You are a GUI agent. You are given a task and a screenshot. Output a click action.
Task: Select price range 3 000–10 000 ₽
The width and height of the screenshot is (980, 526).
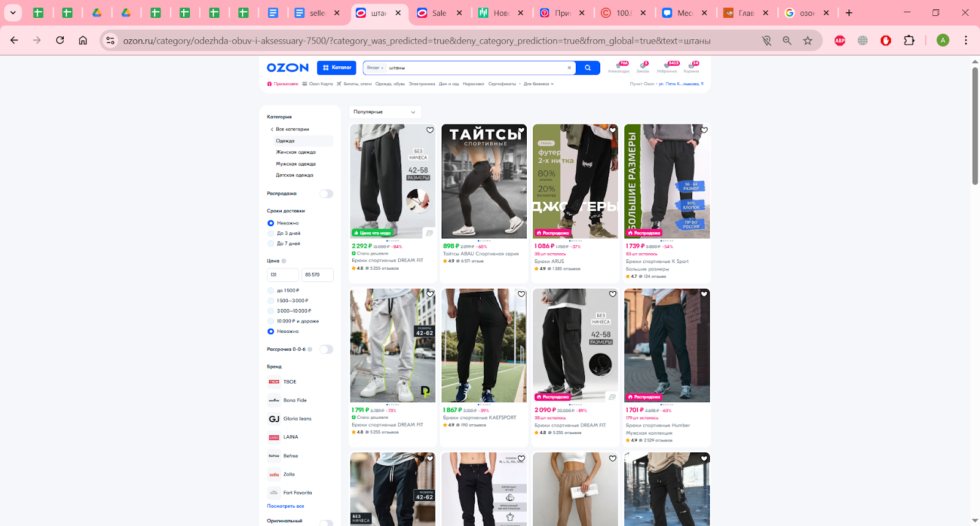click(271, 311)
